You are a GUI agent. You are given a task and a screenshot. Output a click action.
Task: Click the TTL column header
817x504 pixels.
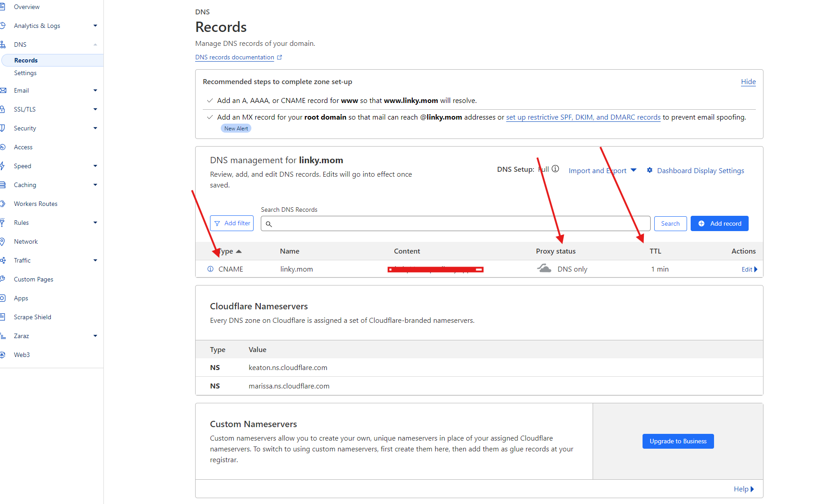click(655, 251)
